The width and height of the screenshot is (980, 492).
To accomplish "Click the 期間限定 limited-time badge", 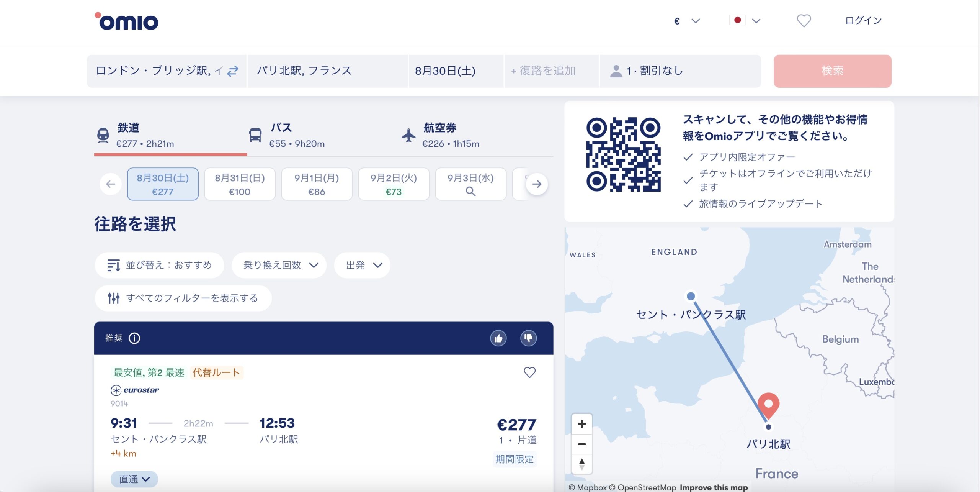I will (514, 459).
